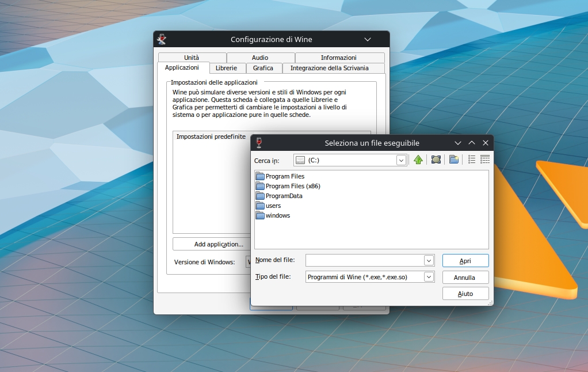Click the Program Files folder icon
Viewport: 588px width, 372px height.
pyautogui.click(x=260, y=176)
